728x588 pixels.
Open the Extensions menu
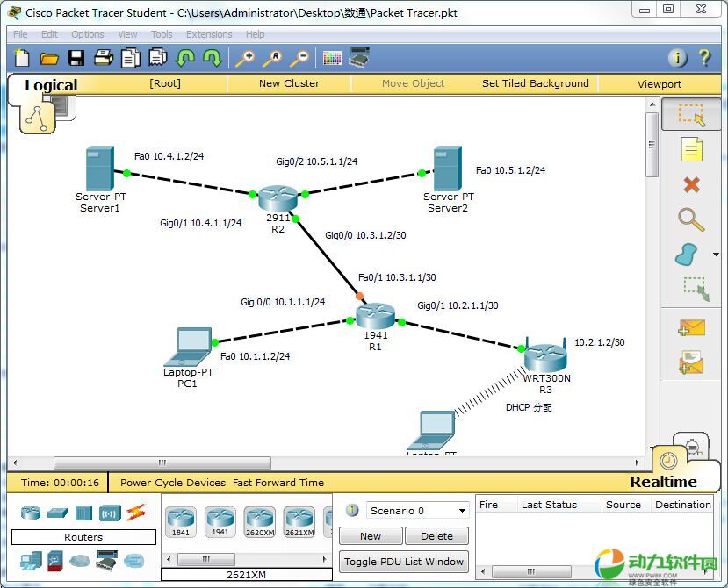click(209, 34)
